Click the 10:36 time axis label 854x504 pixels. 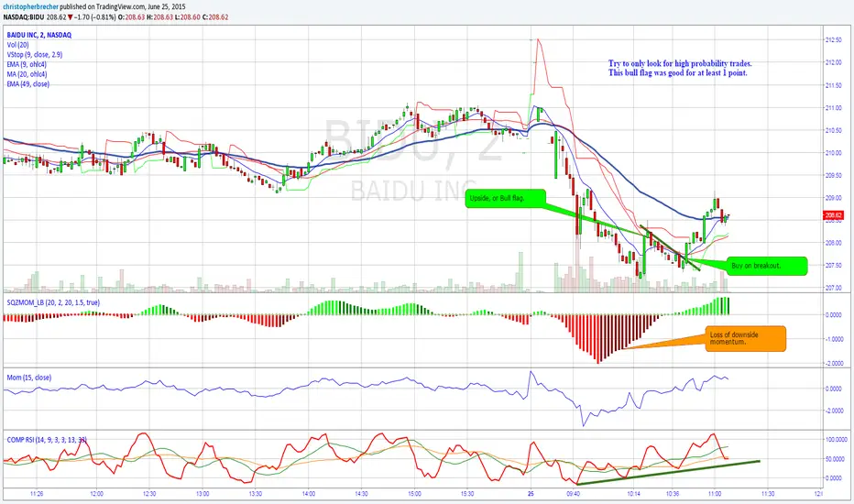(x=673, y=494)
